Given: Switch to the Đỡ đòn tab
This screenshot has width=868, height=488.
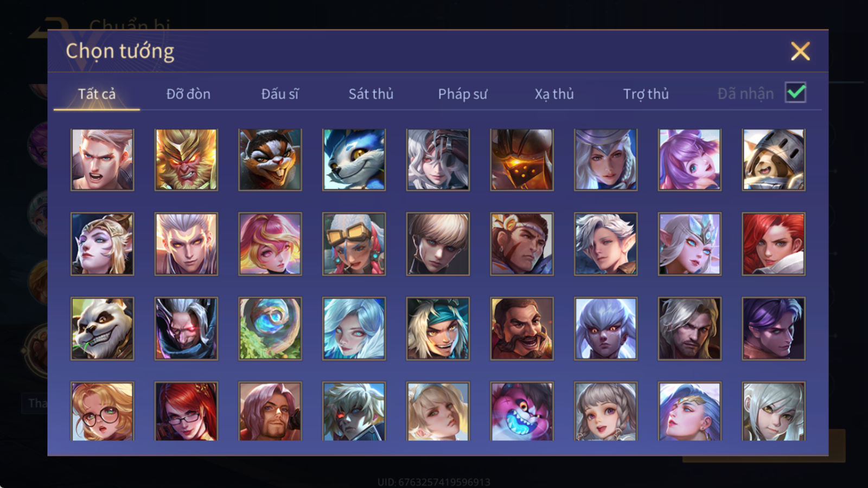Looking at the screenshot, I should coord(188,94).
